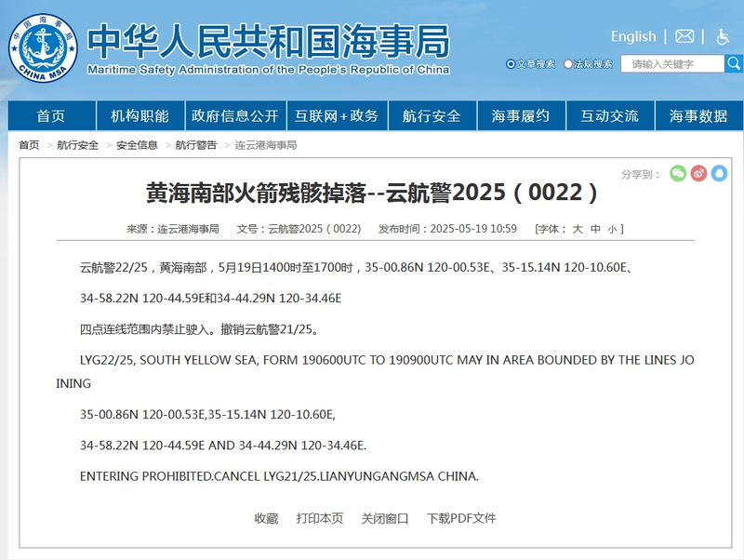Select the 文章搜索 radio option
Image resolution: width=744 pixels, height=560 pixels.
click(511, 64)
